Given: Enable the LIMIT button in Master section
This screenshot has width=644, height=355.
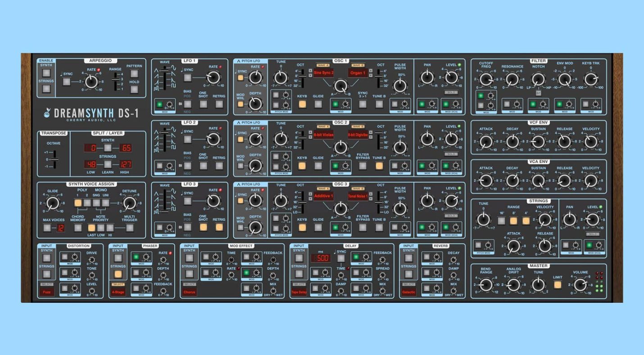Looking at the screenshot, I should (x=558, y=285).
